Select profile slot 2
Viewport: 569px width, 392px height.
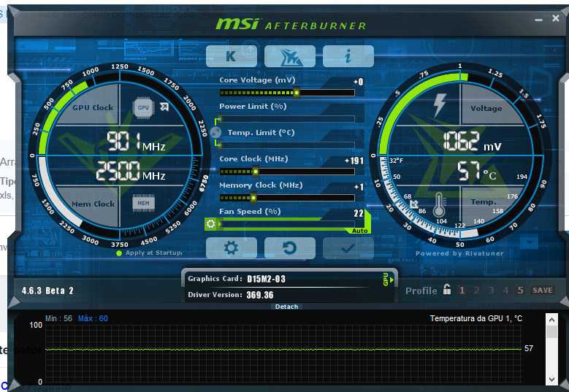tap(476, 290)
